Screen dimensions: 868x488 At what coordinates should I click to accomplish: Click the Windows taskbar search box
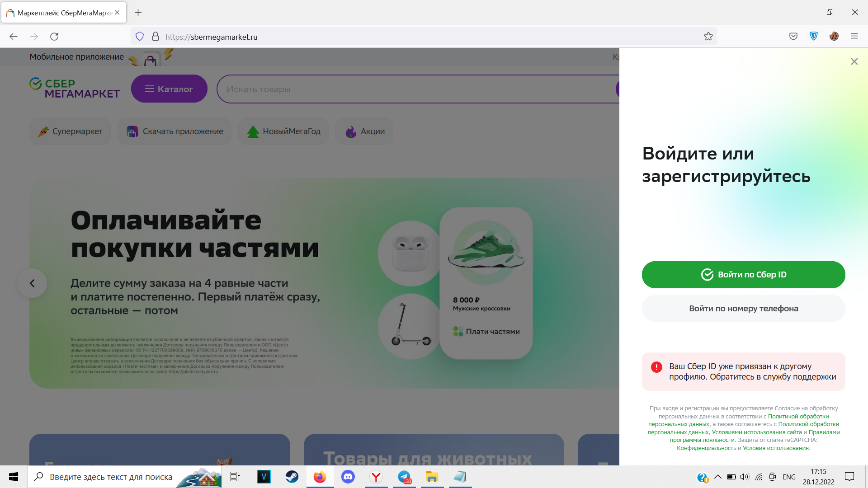click(124, 477)
